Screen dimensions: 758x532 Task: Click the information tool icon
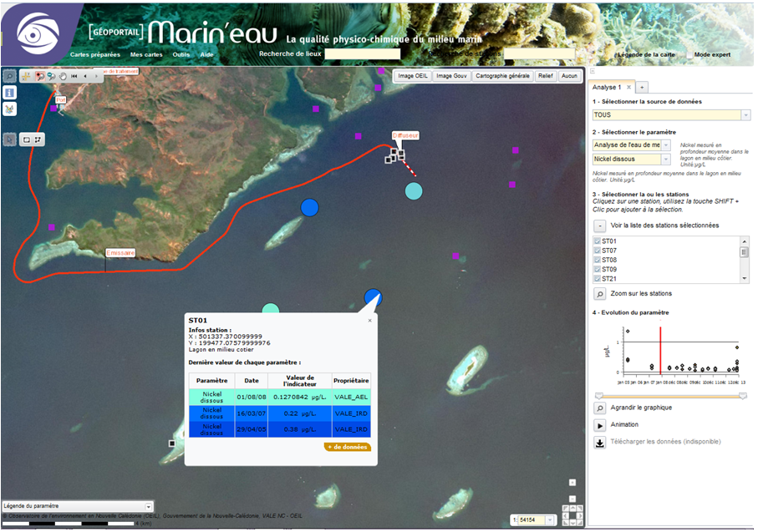(10, 92)
